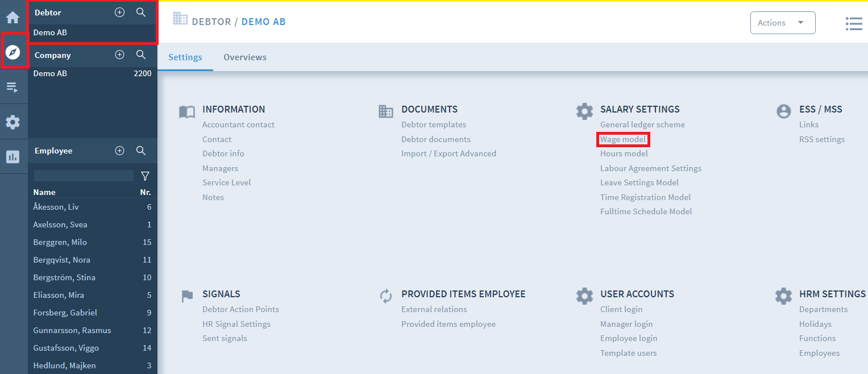Click the User Accounts gear icon
The image size is (868, 374).
click(x=584, y=296)
